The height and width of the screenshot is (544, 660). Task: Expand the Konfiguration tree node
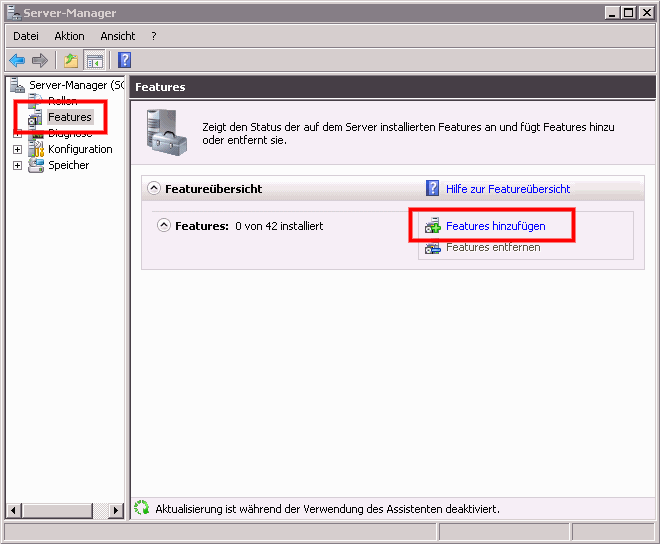click(x=17, y=149)
